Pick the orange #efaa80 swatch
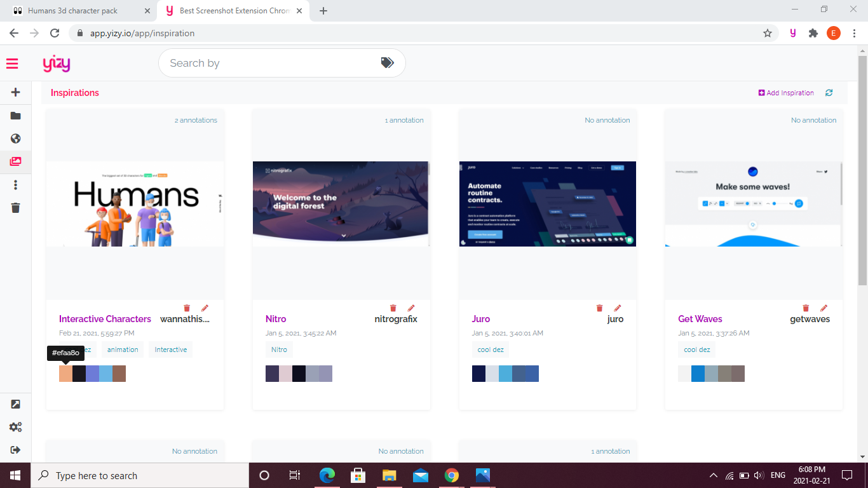Image resolution: width=868 pixels, height=488 pixels. pyautogui.click(x=65, y=374)
